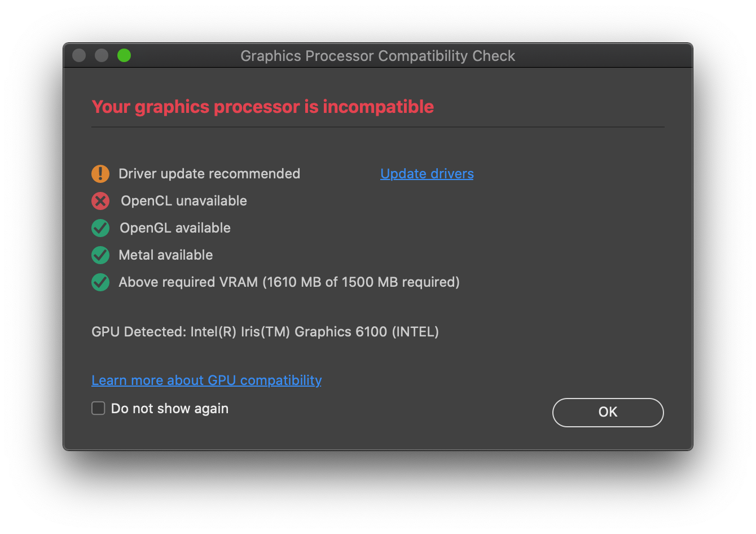The height and width of the screenshot is (534, 756).
Task: Click the GPU Detected Intel Iris text
Action: pyautogui.click(x=265, y=332)
